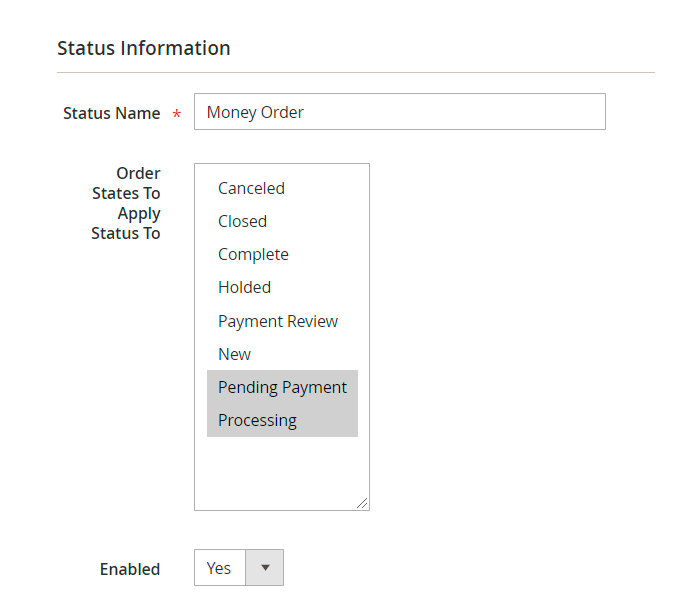Image resolution: width=683 pixels, height=605 pixels.
Task: Click the listbox resize grip corner
Action: [362, 503]
